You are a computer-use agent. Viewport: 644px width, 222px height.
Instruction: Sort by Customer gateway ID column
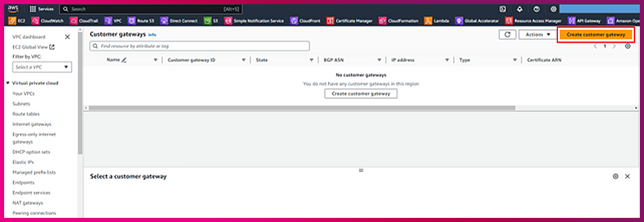[x=244, y=60]
